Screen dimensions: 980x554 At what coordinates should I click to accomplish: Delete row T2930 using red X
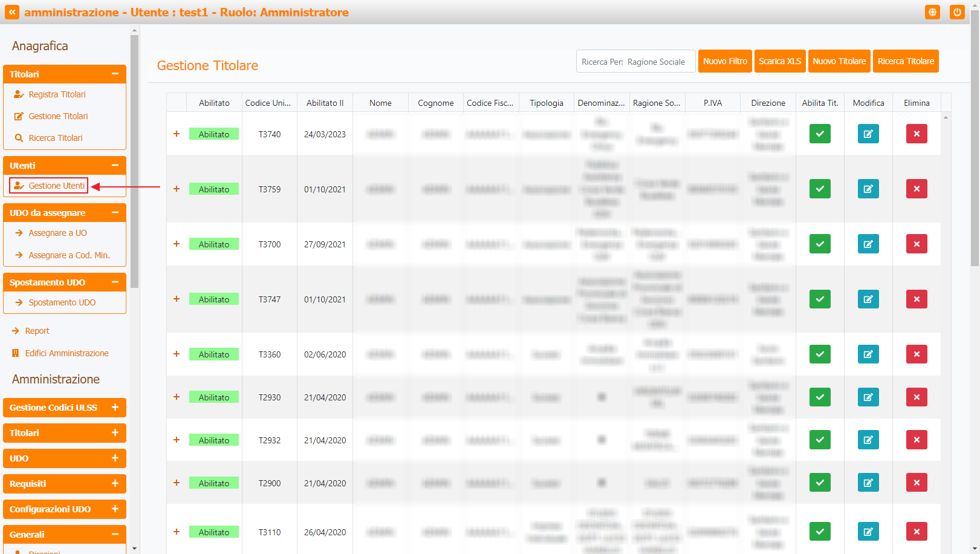(x=917, y=397)
